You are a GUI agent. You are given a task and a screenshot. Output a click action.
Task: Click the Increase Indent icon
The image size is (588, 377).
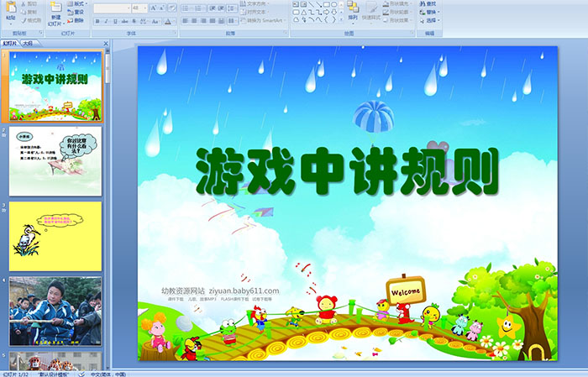click(x=221, y=8)
